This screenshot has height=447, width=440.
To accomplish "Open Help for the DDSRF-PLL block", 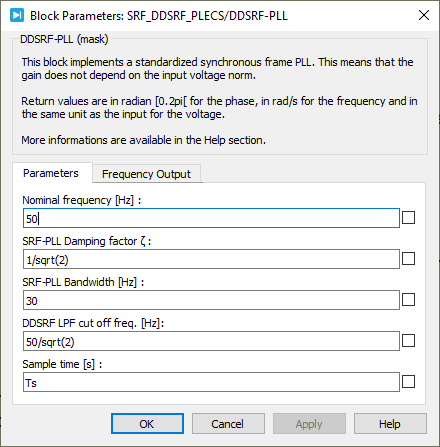I will pos(390,424).
